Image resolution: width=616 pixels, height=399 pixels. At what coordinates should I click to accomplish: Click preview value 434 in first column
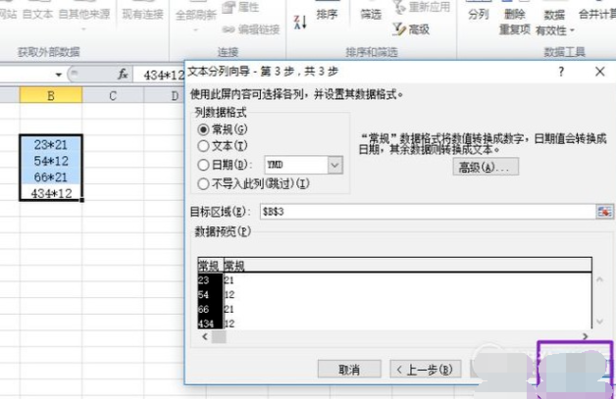tap(206, 324)
